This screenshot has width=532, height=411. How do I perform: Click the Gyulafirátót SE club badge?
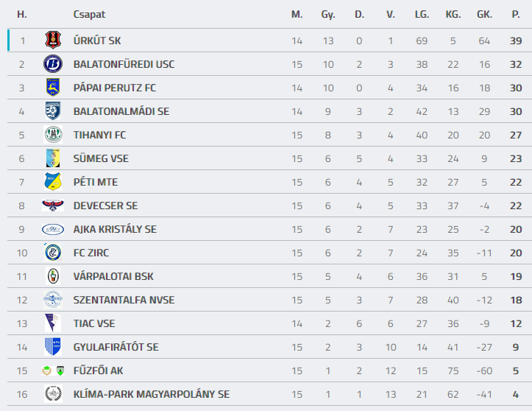(x=52, y=347)
